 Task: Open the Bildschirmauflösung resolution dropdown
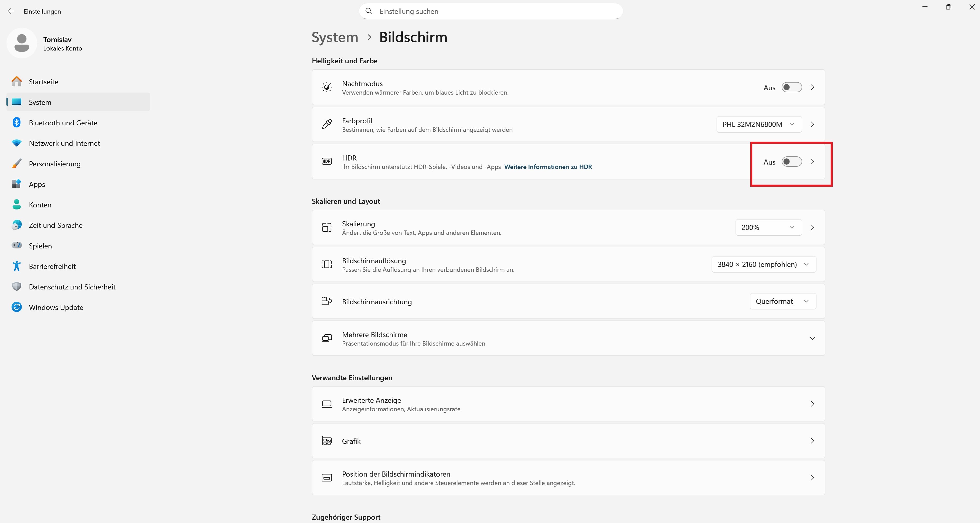click(763, 265)
